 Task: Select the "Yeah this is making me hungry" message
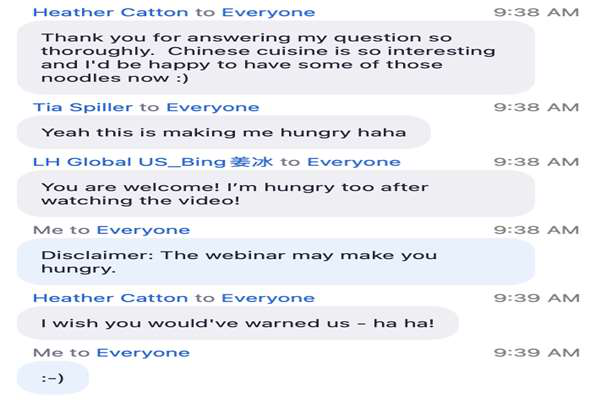tap(223, 132)
